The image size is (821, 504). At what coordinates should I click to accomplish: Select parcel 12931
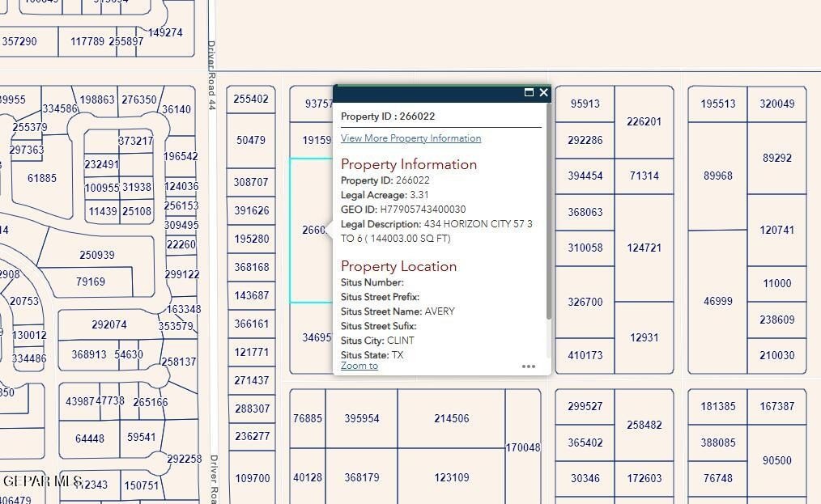tap(644, 337)
